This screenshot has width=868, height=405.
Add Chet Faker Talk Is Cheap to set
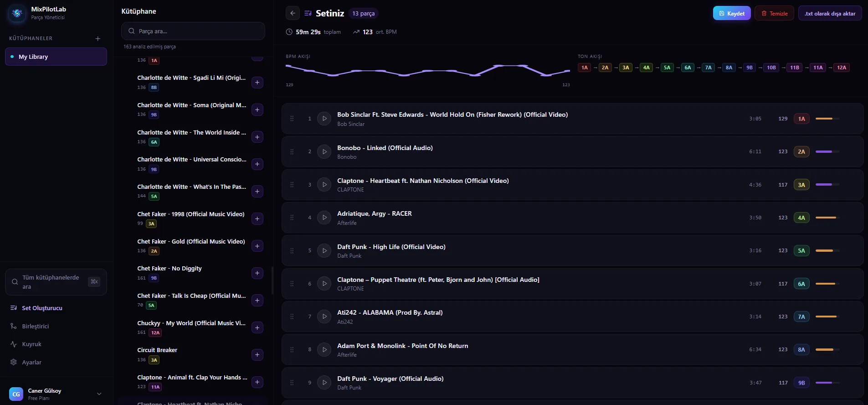pos(257,301)
